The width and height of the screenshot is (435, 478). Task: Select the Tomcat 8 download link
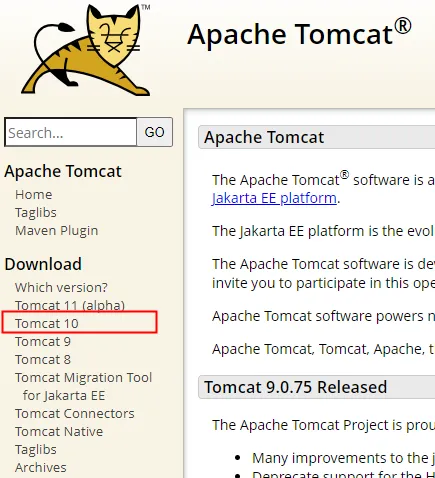tap(43, 359)
